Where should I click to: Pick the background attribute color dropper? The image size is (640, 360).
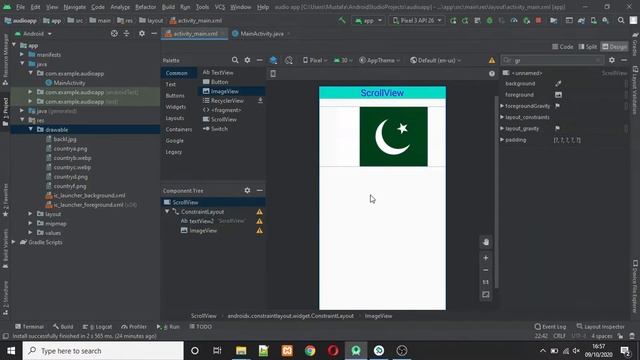[558, 84]
